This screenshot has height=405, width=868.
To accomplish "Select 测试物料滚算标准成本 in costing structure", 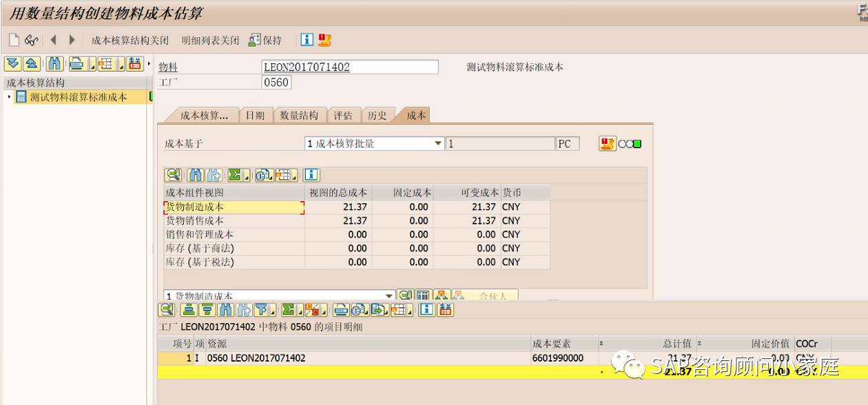I will pos(78,97).
